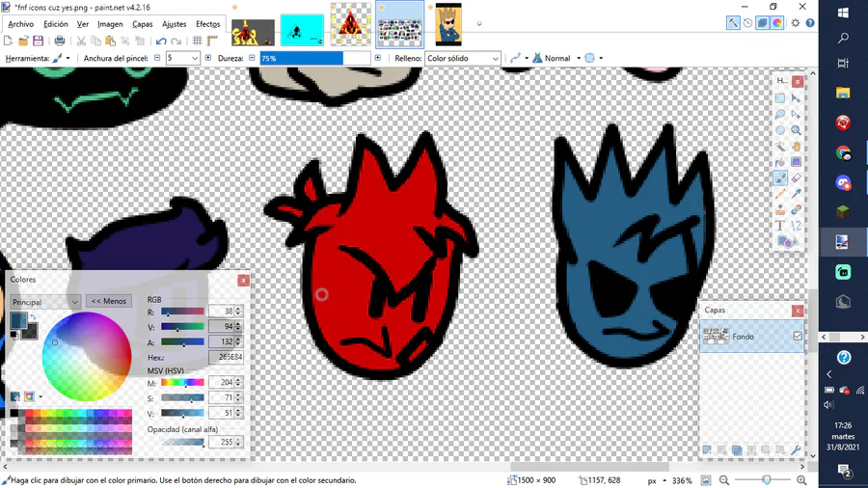
Task: Select the Pencil tool
Action: click(x=780, y=194)
